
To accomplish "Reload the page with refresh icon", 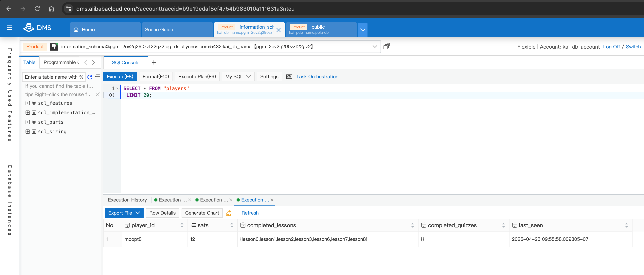I will pyautogui.click(x=37, y=9).
